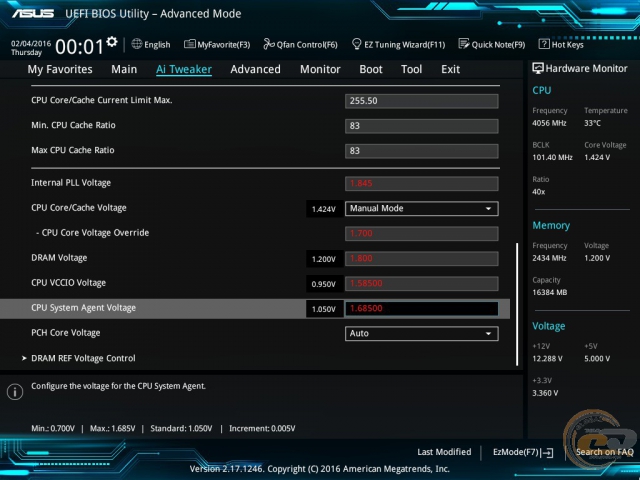Click the DRAM Voltage input field
640x480 pixels.
422,258
